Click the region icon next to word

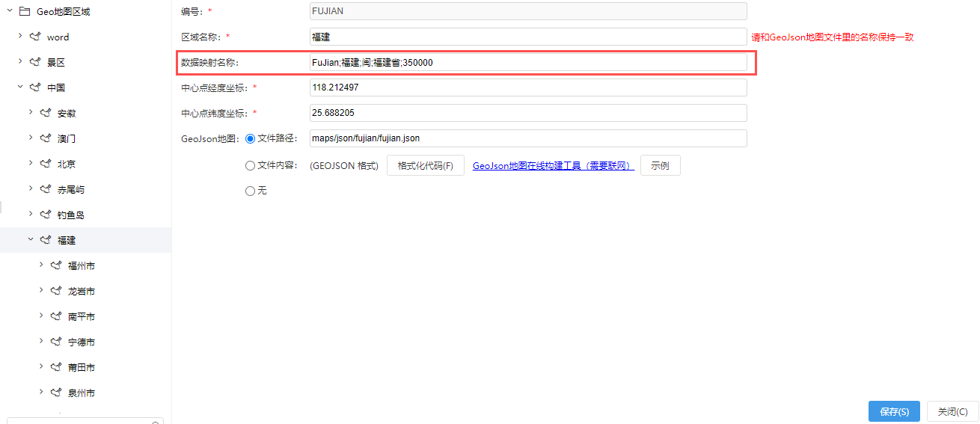(35, 37)
